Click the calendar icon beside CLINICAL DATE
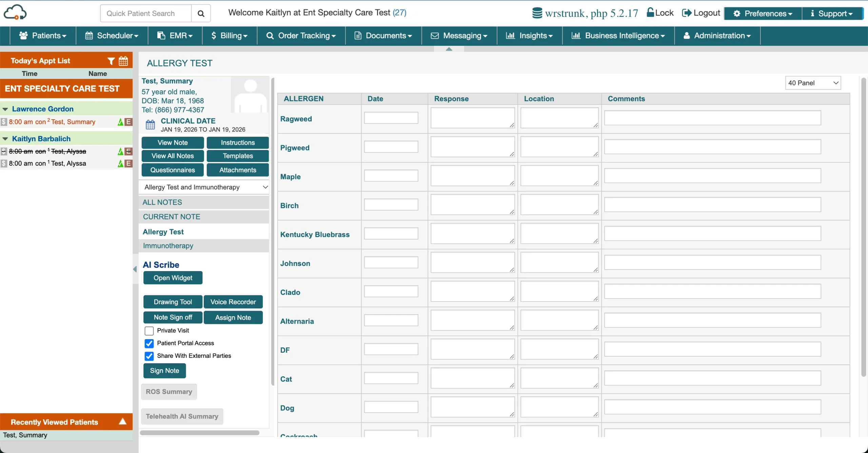The image size is (868, 453). pyautogui.click(x=151, y=125)
